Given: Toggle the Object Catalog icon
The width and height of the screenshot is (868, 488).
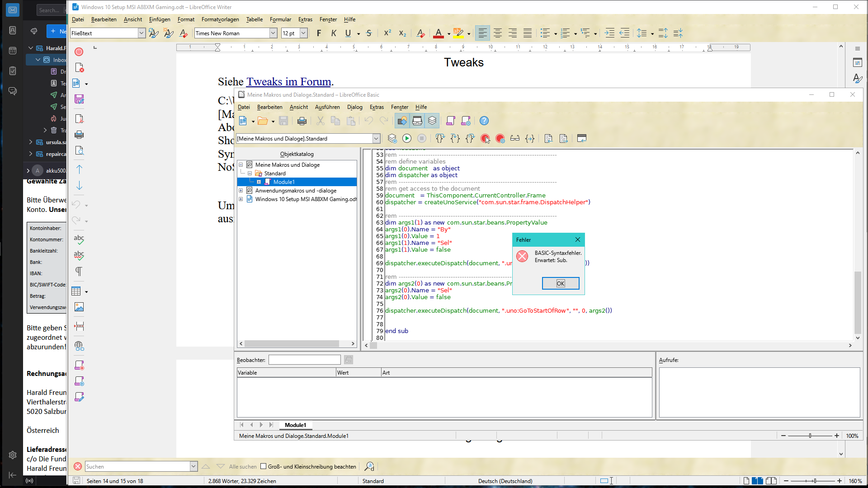Looking at the screenshot, I should pos(402,121).
